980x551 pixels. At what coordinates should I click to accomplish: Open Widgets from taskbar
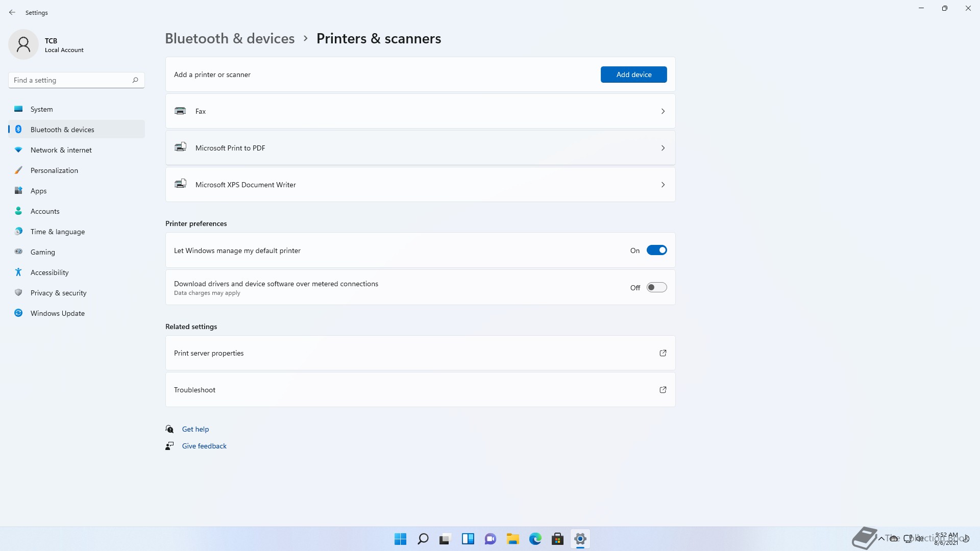coord(468,539)
